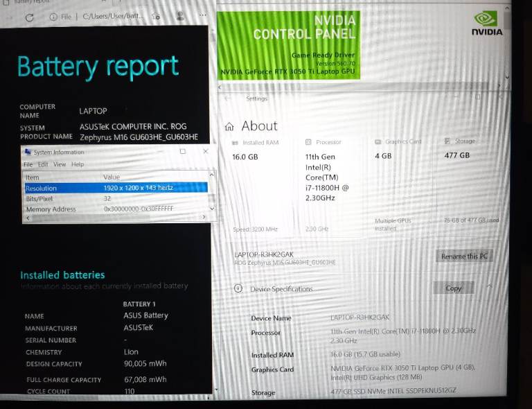The height and width of the screenshot is (409, 532).
Task: Click the Device Name value LAPTOP-R3HK2GAK
Action: click(x=360, y=317)
